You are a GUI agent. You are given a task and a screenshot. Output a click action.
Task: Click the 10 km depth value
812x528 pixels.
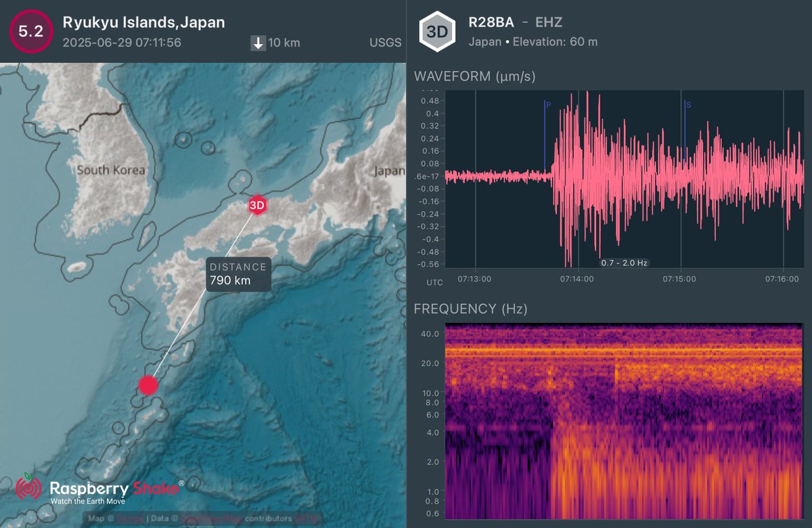click(x=284, y=43)
